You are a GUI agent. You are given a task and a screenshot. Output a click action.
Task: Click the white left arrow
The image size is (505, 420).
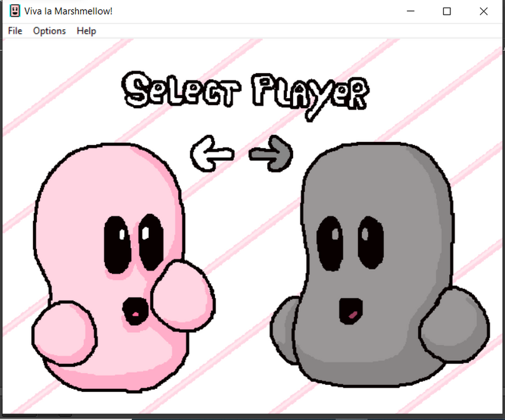click(x=212, y=153)
